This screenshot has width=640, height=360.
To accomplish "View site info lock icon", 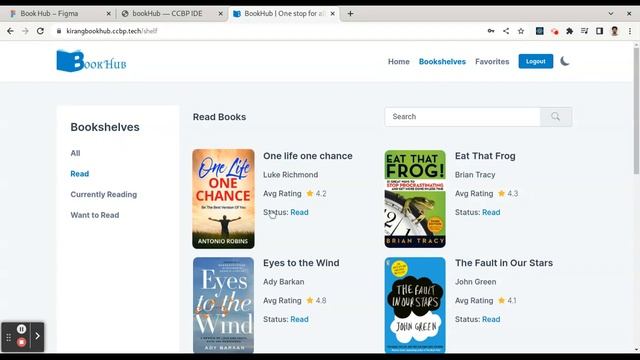I will [x=59, y=31].
